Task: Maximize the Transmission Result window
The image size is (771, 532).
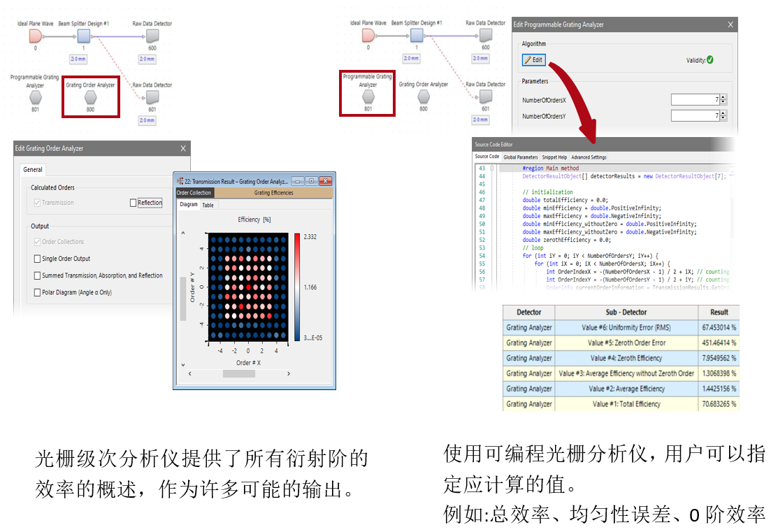Action: (311, 180)
